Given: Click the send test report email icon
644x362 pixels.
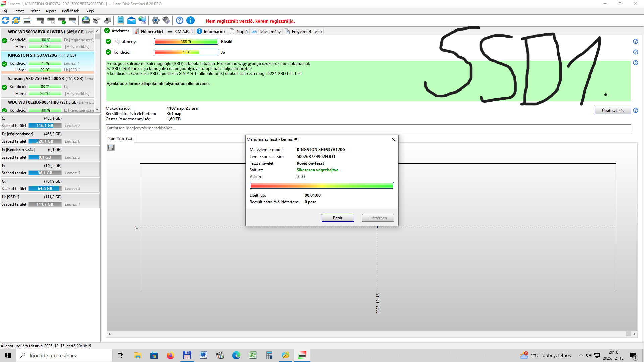Looking at the screenshot, I should [131, 21].
